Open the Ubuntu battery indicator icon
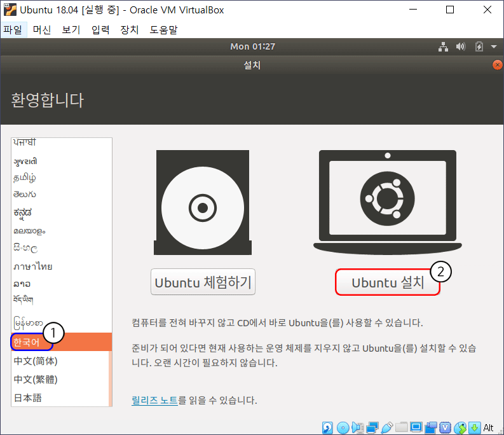The width and height of the screenshot is (504, 435). tap(479, 46)
